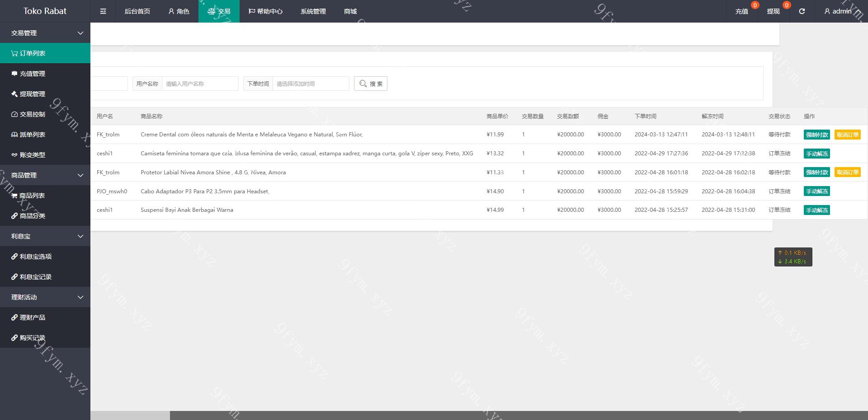Open 派单列表 in the sidebar

[x=45, y=135]
